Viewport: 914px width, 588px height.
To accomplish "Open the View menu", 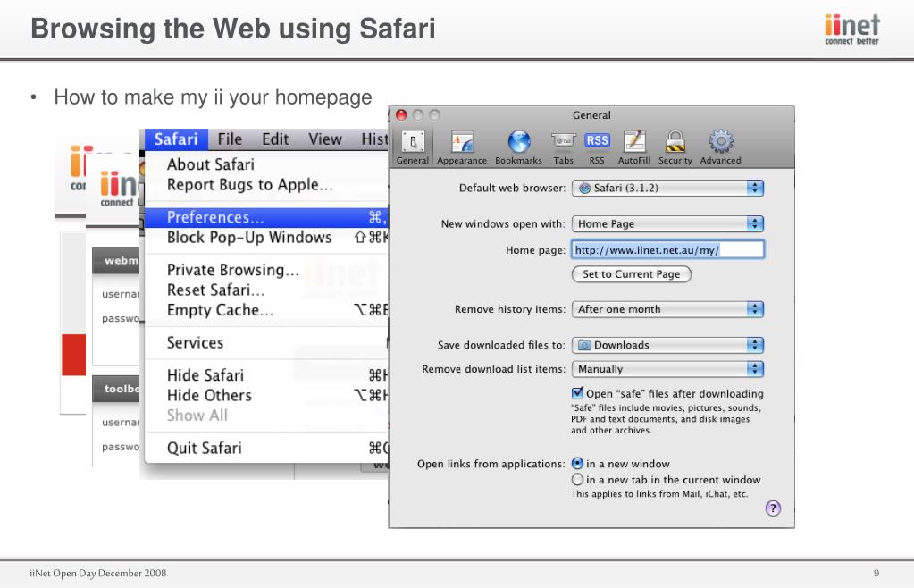I will tap(324, 139).
